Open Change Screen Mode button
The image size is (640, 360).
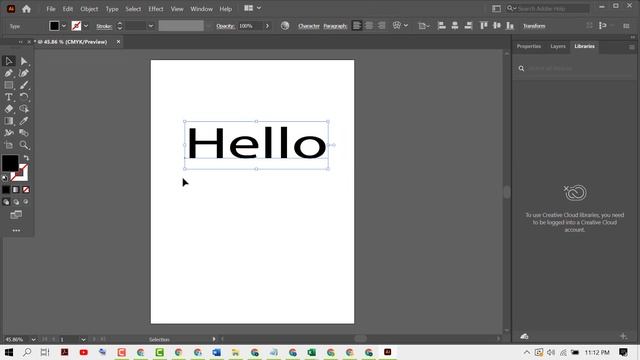16,215
